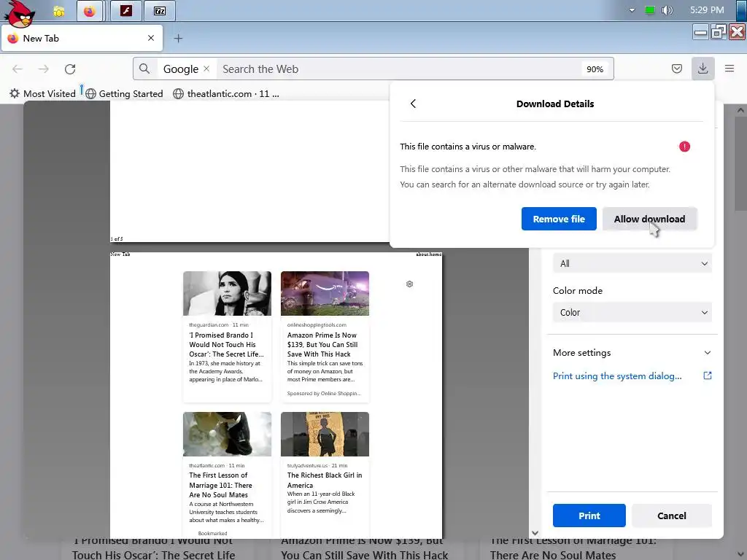Screen dimensions: 747x560
Task: Click 'Sponsored by Online Shoppin...' label
Action: point(323,393)
